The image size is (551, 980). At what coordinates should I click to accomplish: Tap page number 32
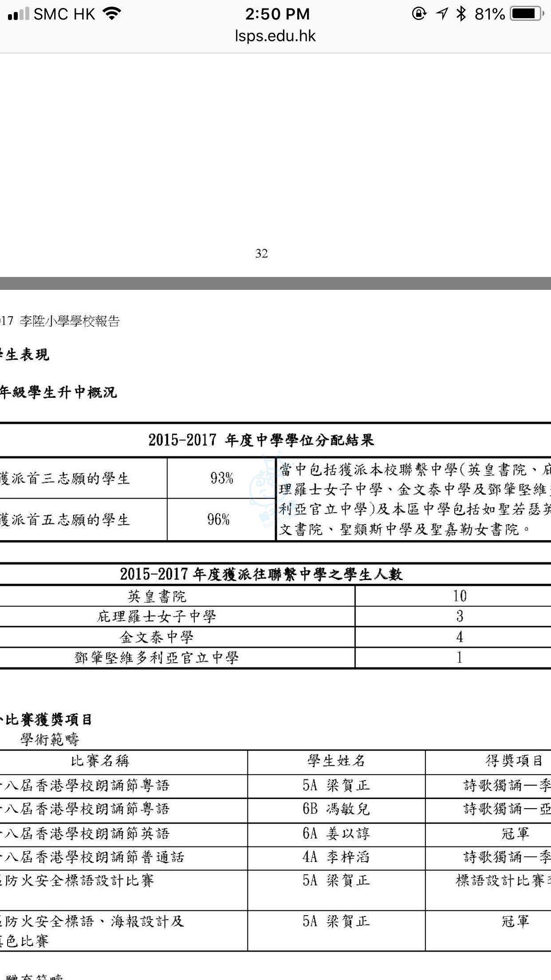261,253
